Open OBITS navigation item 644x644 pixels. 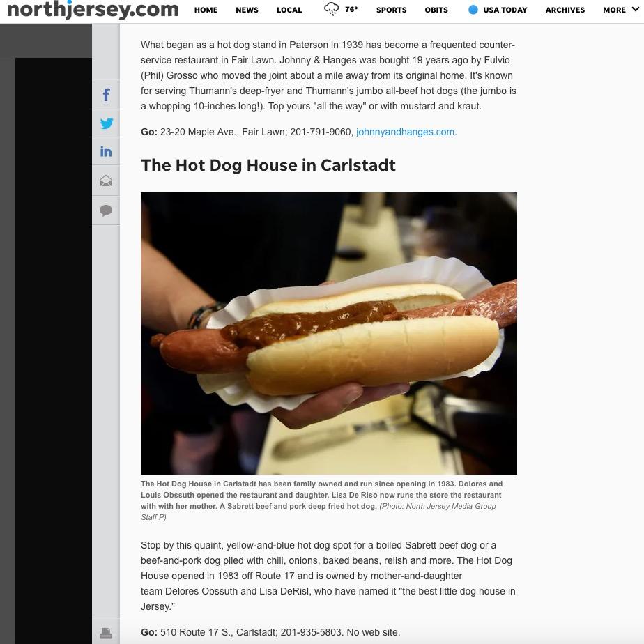[436, 10]
